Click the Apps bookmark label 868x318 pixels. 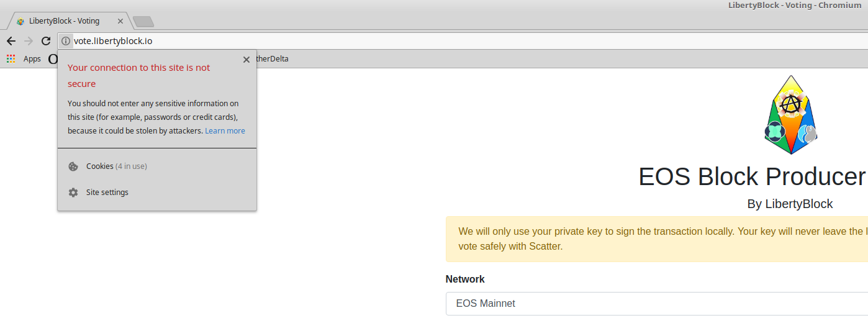[32, 59]
